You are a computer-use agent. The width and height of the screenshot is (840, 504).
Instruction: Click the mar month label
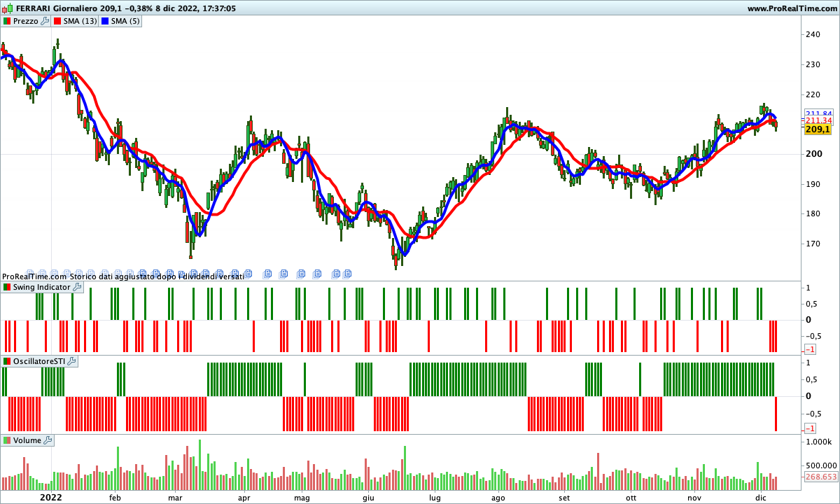pyautogui.click(x=175, y=498)
